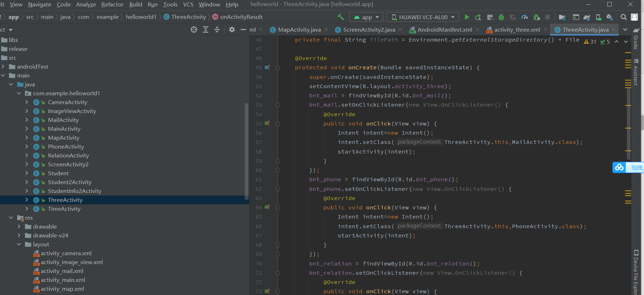644x295 pixels.
Task: Open the Gradle side panel
Action: click(636, 38)
